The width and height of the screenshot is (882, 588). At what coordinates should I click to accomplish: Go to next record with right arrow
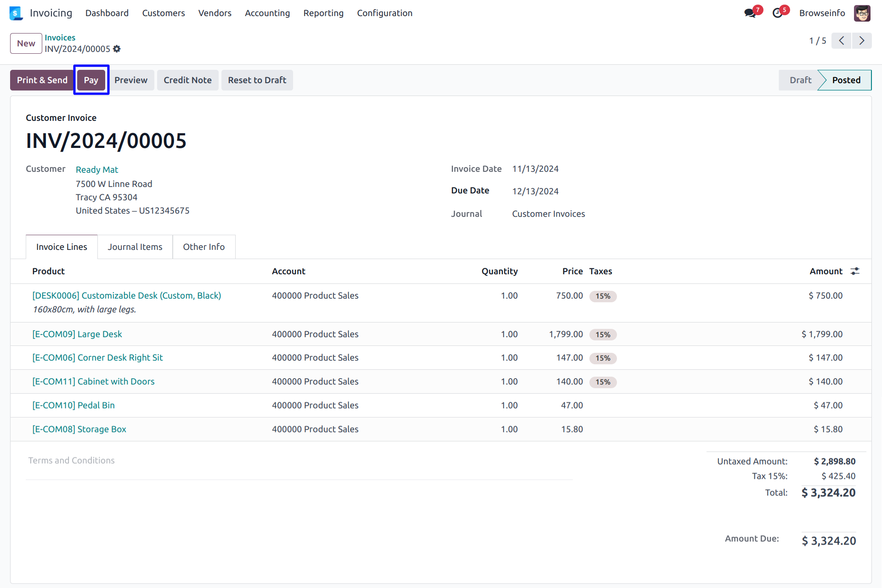(x=862, y=41)
